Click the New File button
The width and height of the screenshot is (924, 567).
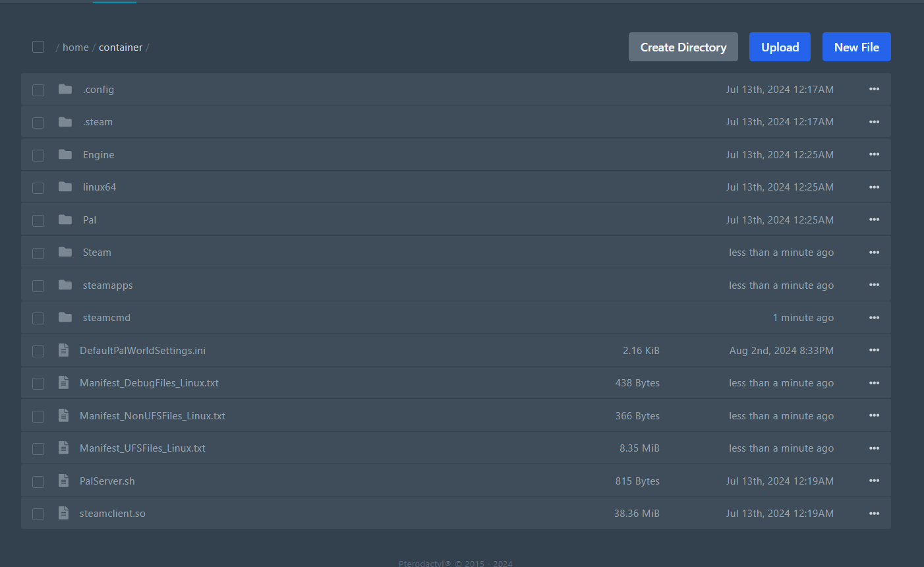856,47
